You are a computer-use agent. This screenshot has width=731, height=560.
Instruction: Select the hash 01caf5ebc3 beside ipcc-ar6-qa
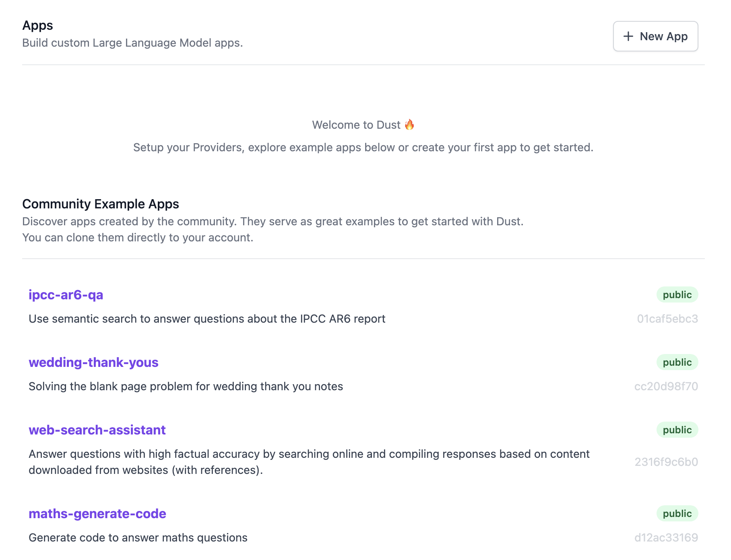click(x=668, y=319)
